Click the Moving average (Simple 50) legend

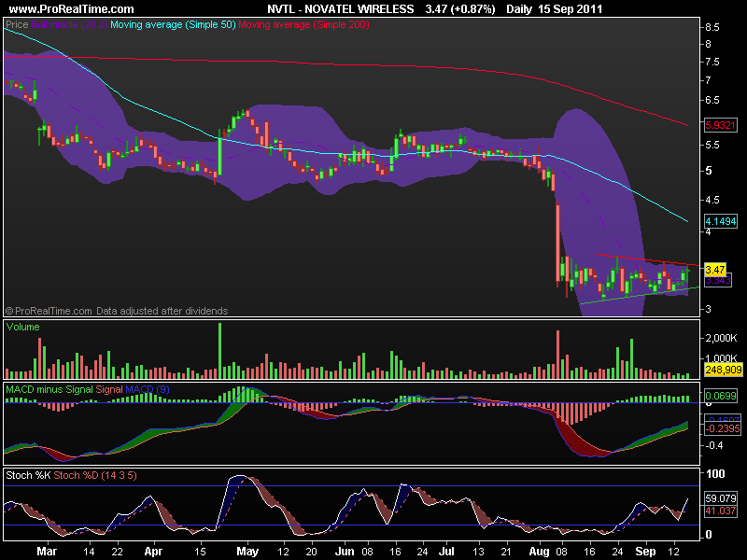pyautogui.click(x=173, y=24)
